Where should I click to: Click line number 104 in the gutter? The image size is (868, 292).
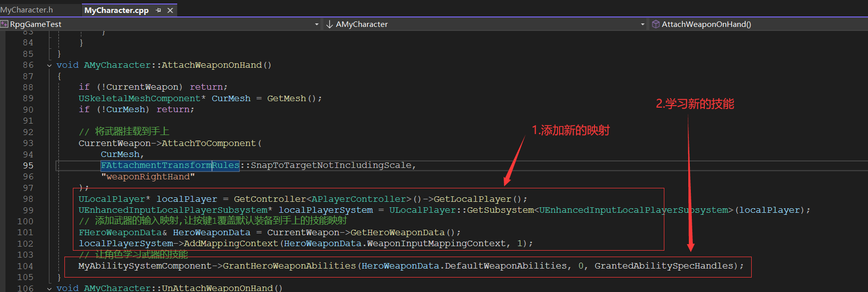tap(25, 266)
